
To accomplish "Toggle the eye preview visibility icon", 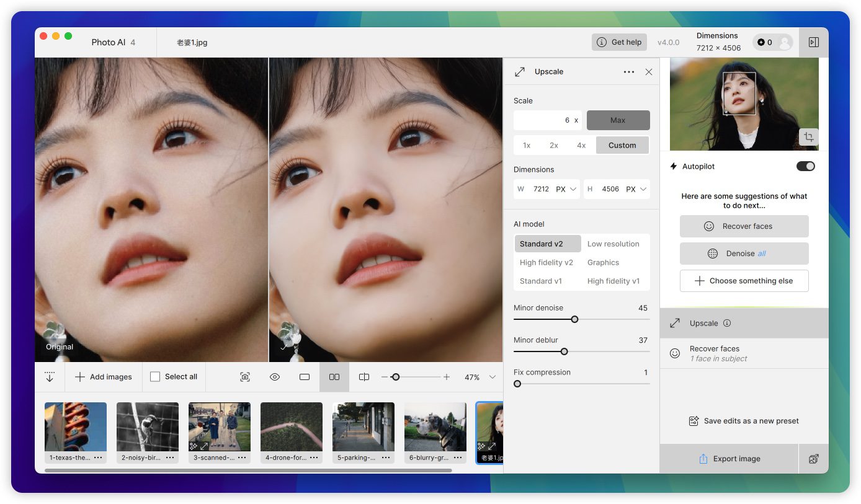I will 275,377.
